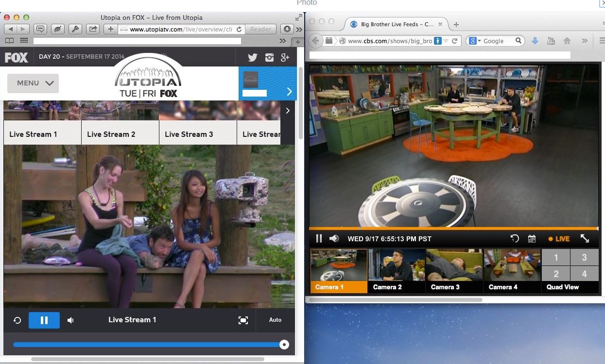Screen dimensions: 605x364
Task: Click the blue info badge in Firefox URL bar
Action: 438,41
